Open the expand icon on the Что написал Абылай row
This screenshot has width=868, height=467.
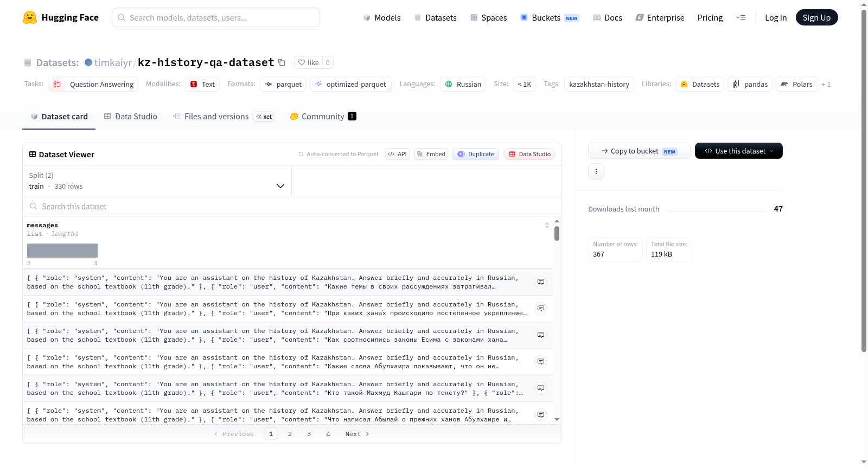pyautogui.click(x=541, y=415)
